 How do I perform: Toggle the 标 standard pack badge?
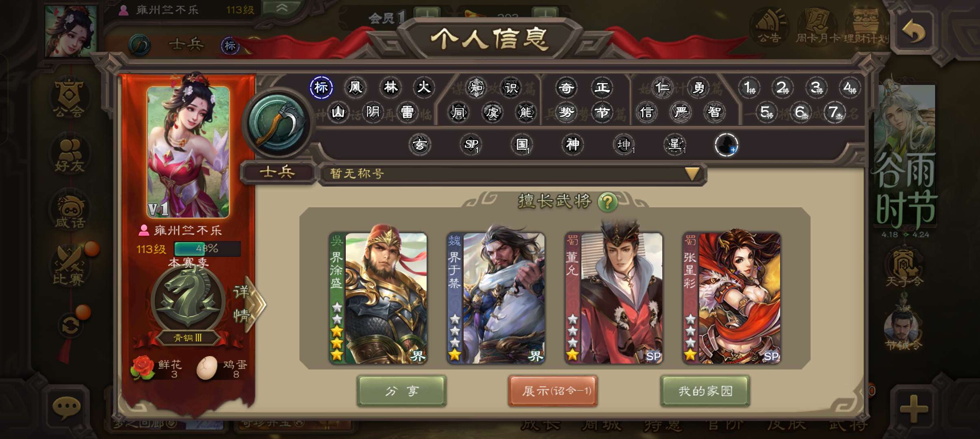[321, 87]
